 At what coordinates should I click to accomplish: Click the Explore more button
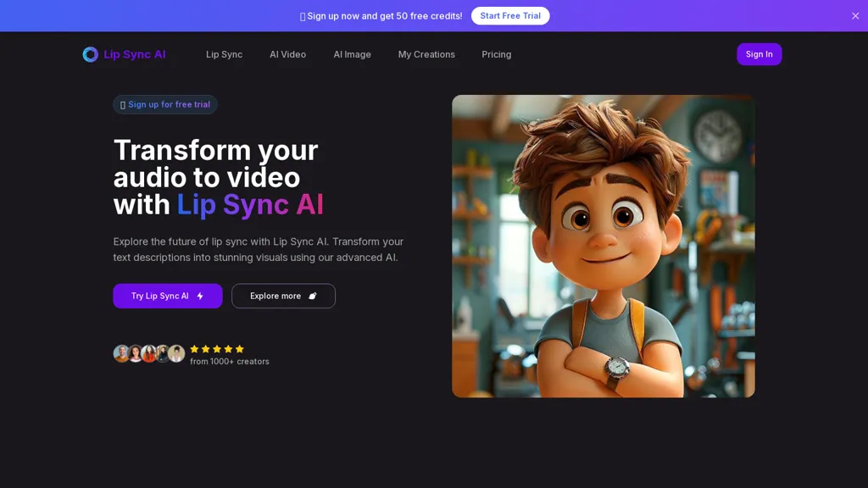283,296
